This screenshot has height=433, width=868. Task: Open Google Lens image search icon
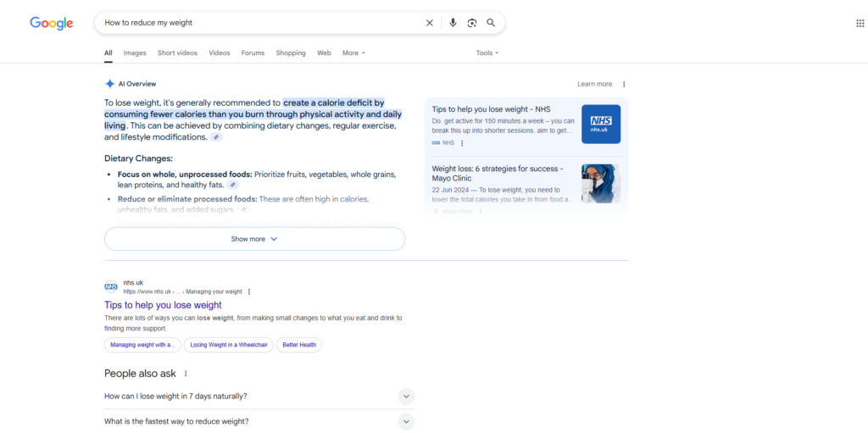pyautogui.click(x=471, y=23)
